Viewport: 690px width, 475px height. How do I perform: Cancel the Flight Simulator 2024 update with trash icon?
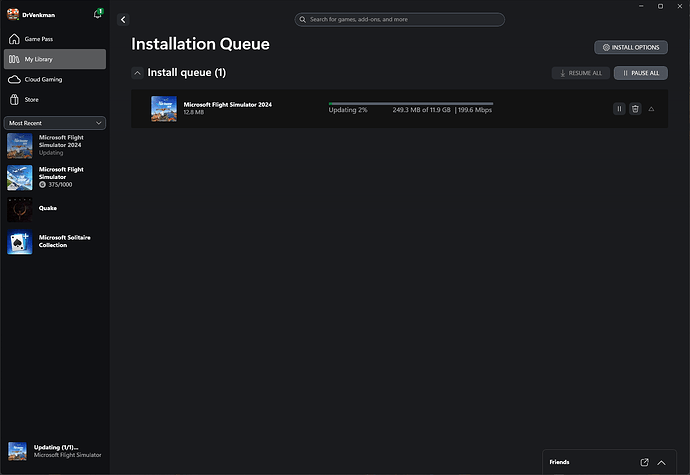635,109
